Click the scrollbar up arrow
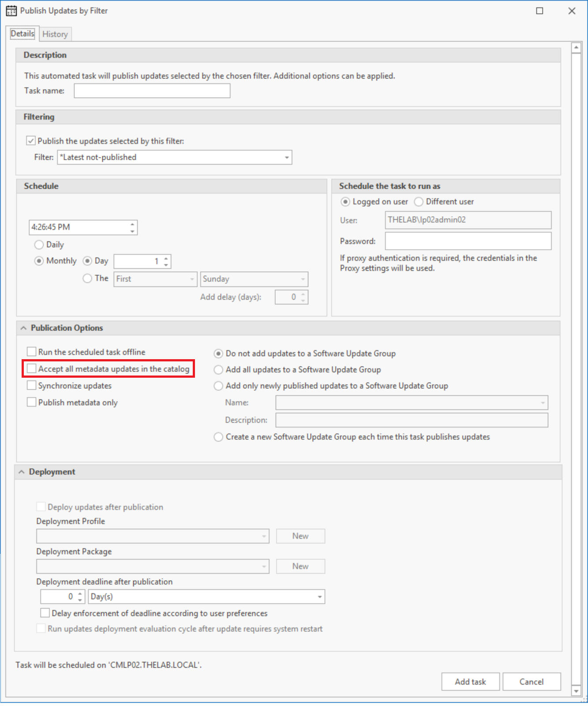The width and height of the screenshot is (588, 706). coord(576,48)
